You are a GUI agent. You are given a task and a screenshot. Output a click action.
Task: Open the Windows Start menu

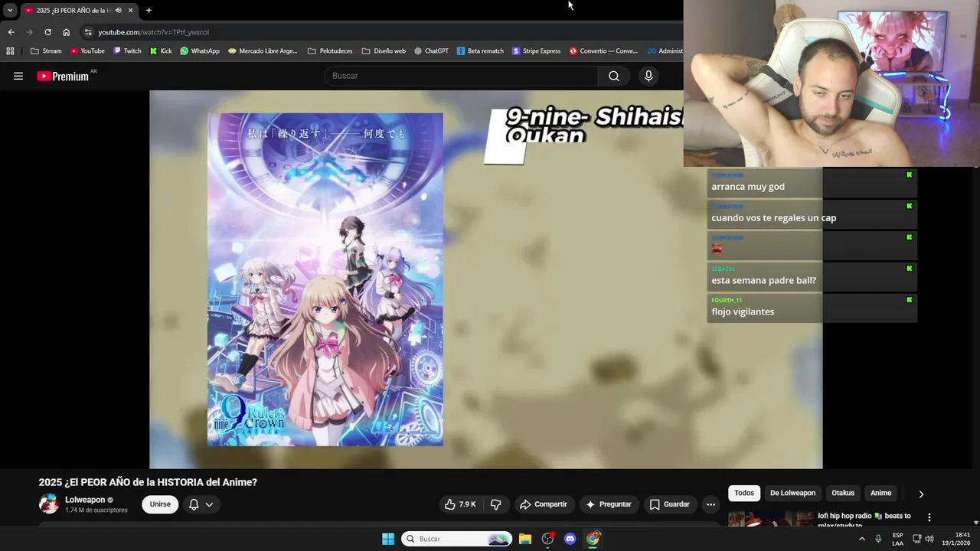[x=388, y=539]
